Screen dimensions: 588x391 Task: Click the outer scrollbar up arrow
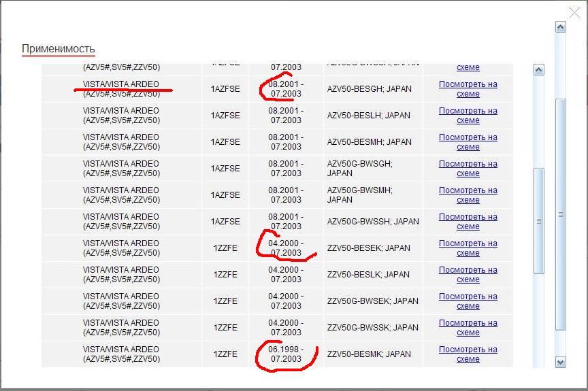(x=561, y=27)
